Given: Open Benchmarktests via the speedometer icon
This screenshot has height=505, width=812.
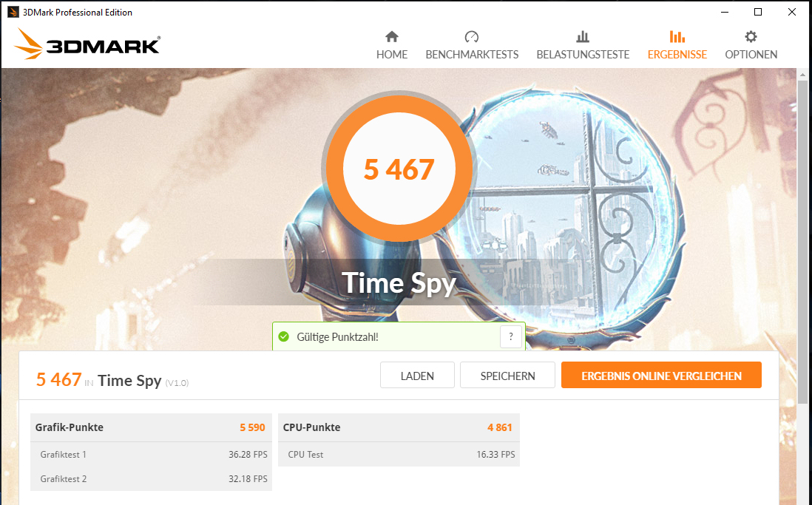Looking at the screenshot, I should (471, 36).
